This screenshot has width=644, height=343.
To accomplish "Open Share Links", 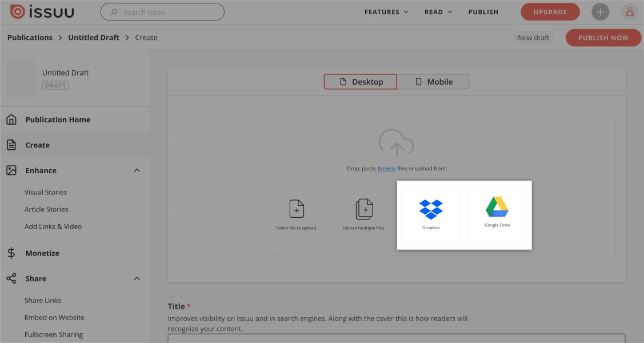I will (43, 300).
